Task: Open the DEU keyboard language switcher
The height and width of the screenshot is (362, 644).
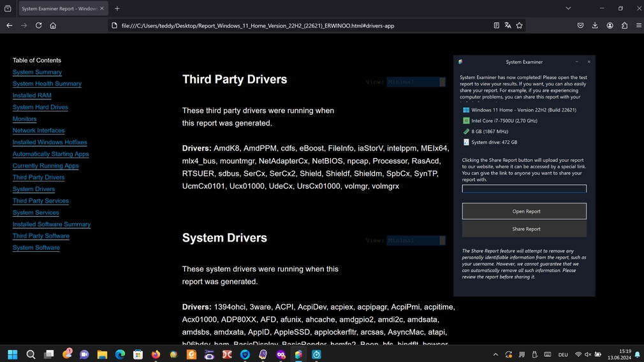Action: pyautogui.click(x=563, y=354)
